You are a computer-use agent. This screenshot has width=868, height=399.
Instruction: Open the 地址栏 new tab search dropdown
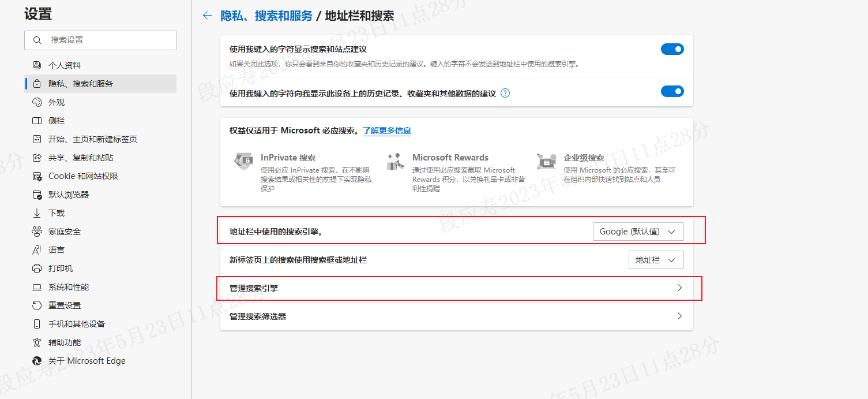[x=656, y=260]
